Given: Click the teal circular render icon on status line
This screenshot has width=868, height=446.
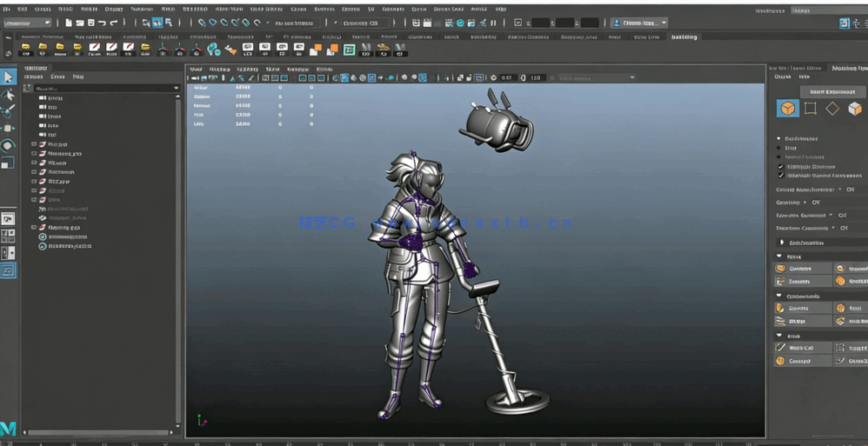Looking at the screenshot, I should tap(459, 23).
